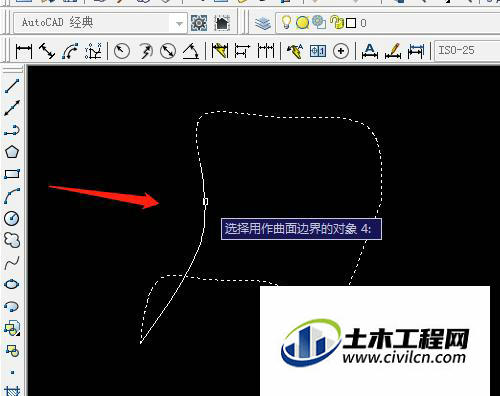Screen dimensions: 500x396
Task: Select the Arc tool
Action: pyautogui.click(x=12, y=196)
